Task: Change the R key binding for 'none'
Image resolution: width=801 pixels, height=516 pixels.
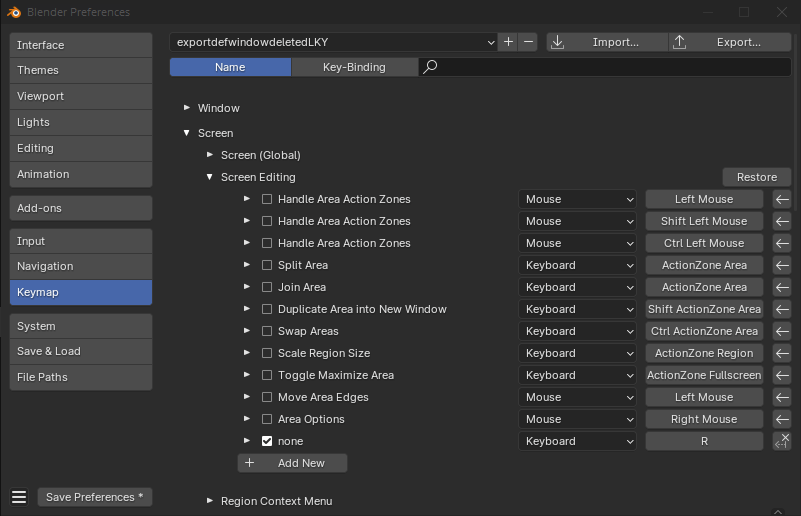Action: [704, 441]
